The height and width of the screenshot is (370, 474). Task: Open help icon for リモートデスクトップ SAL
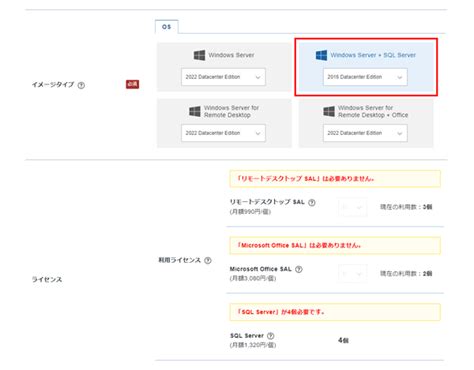point(312,202)
